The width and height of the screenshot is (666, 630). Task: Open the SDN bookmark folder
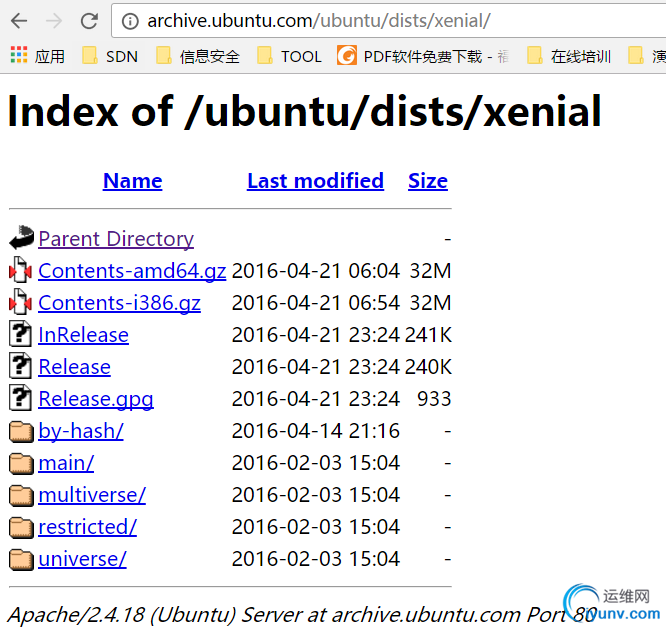coord(110,56)
